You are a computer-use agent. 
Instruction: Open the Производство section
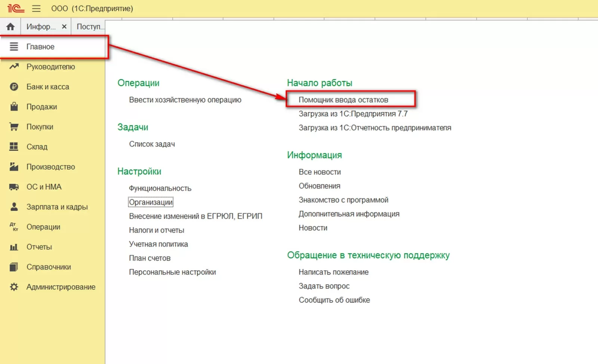[50, 167]
